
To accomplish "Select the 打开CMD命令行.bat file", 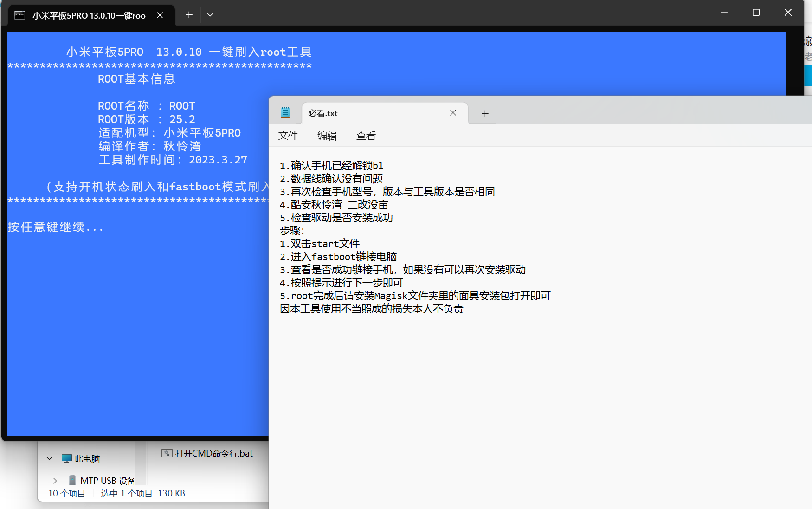I will [x=214, y=453].
